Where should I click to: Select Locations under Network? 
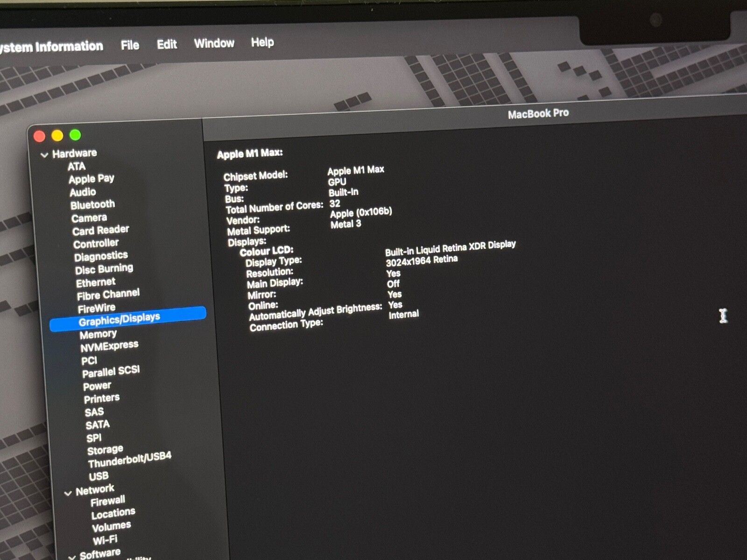(113, 514)
